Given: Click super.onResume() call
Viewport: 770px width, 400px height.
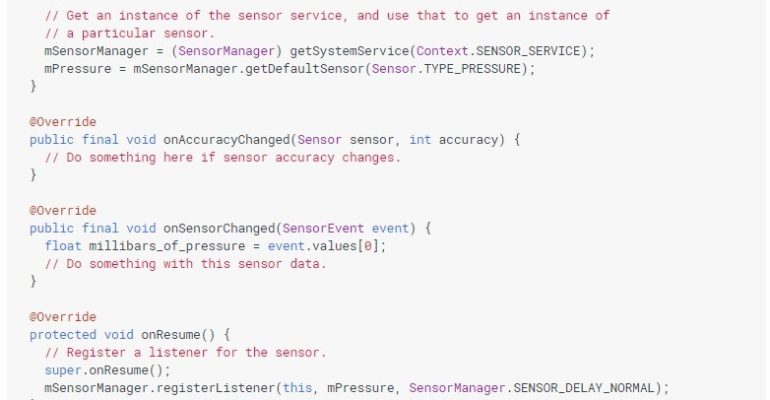Looking at the screenshot, I should 107,370.
